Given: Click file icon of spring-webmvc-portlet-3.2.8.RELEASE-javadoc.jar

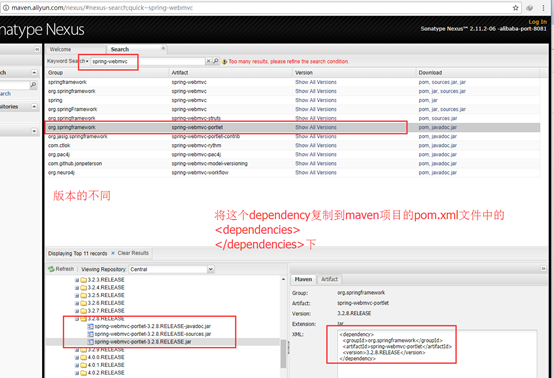Looking at the screenshot, I should pyautogui.click(x=90, y=326).
